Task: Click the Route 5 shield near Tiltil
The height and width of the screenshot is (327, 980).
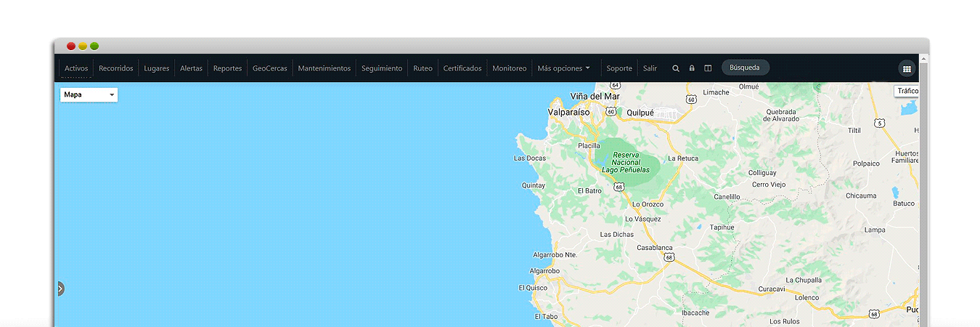Action: click(x=879, y=123)
